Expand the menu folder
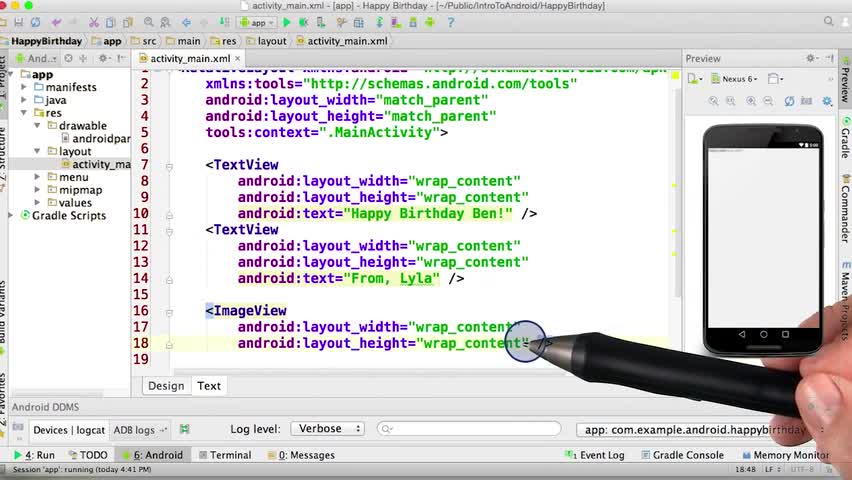Image resolution: width=852 pixels, height=480 pixels. tap(37, 177)
